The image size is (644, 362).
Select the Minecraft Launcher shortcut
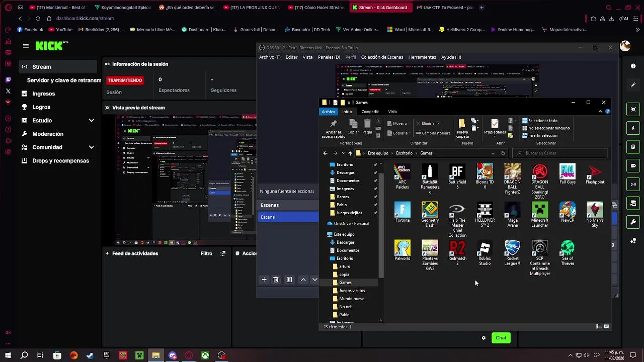point(540,215)
